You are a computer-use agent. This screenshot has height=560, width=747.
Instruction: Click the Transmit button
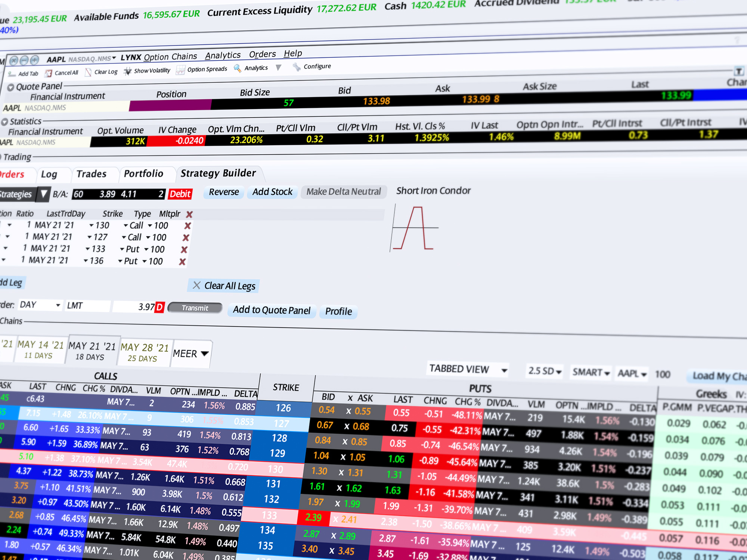(195, 308)
